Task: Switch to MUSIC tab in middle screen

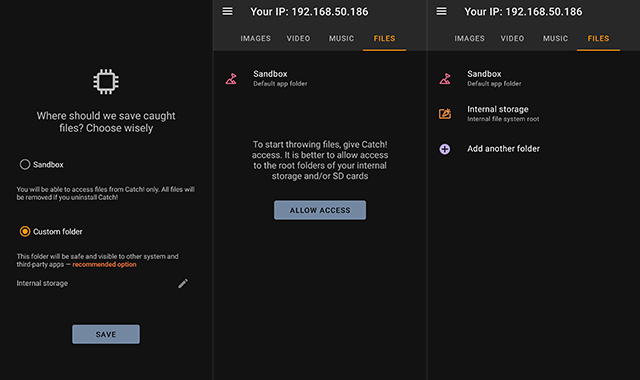Action: point(342,38)
